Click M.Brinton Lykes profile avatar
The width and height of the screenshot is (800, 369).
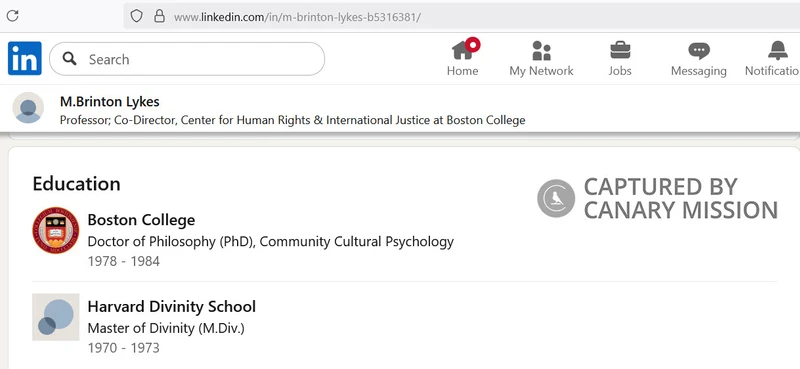(28, 108)
